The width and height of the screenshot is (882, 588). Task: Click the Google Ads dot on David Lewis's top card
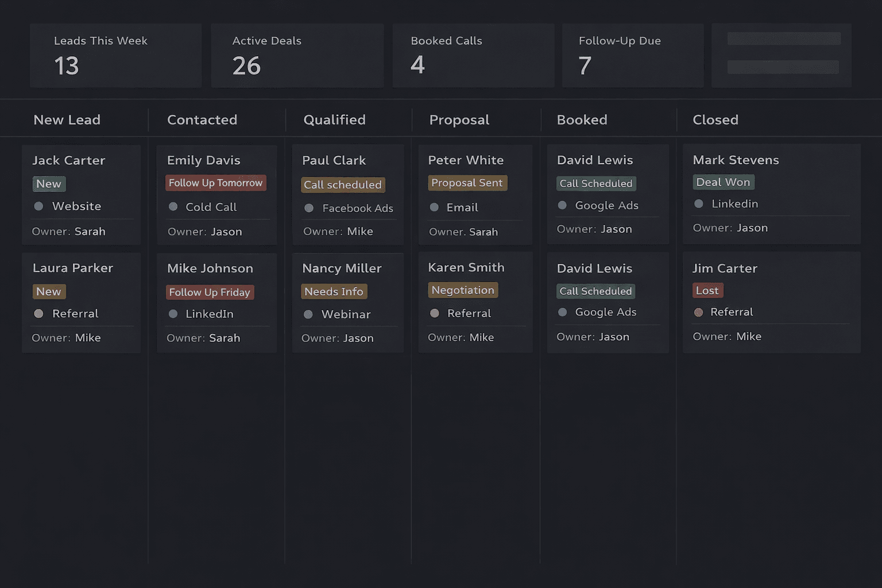tap(562, 205)
